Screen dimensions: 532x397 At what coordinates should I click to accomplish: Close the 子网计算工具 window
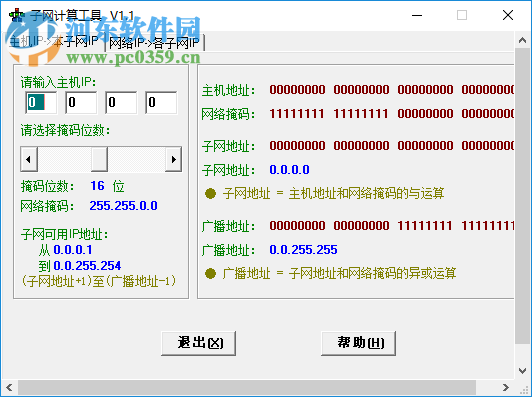pyautogui.click(x=508, y=15)
